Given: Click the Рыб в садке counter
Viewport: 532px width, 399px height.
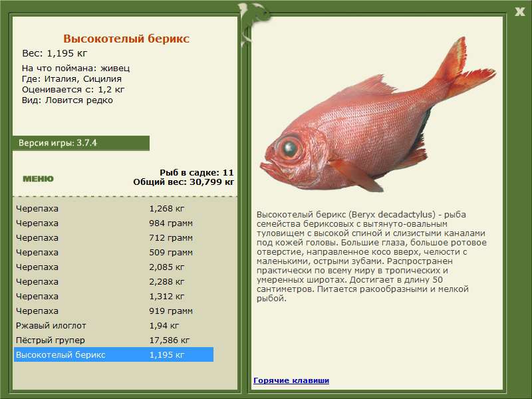Looking at the screenshot, I should [196, 172].
